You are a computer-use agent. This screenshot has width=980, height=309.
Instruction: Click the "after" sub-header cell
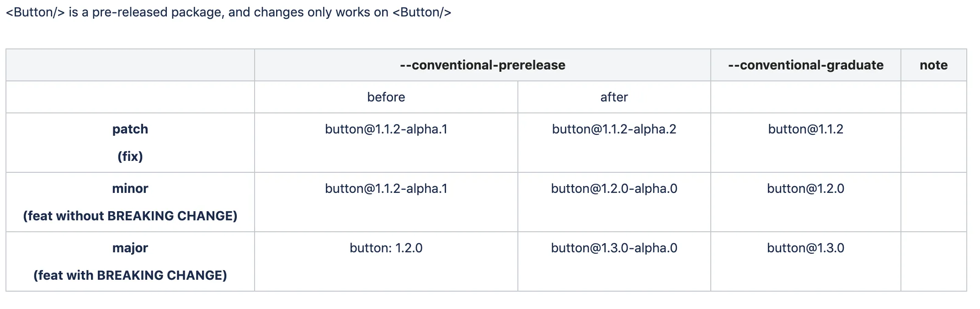(614, 97)
